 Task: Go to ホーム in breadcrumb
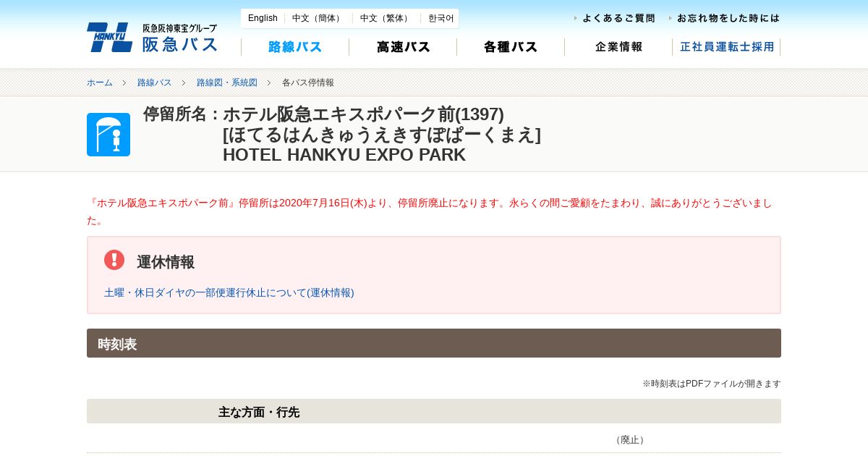click(x=100, y=83)
